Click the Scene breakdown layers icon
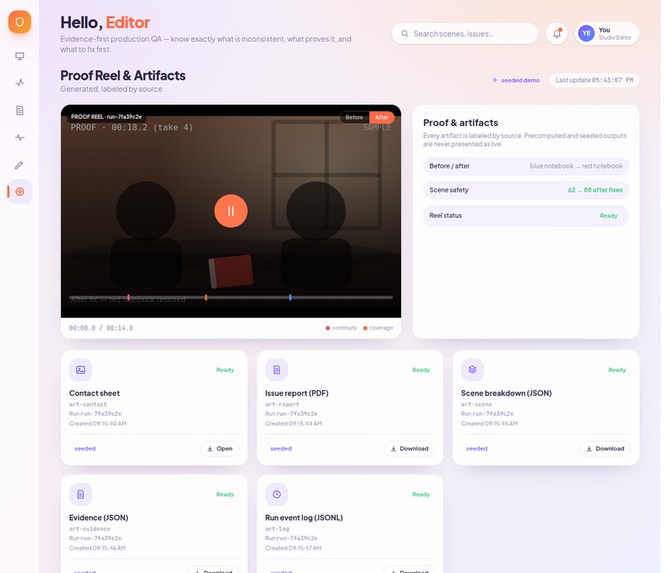Image resolution: width=666 pixels, height=573 pixels. pyautogui.click(x=472, y=370)
